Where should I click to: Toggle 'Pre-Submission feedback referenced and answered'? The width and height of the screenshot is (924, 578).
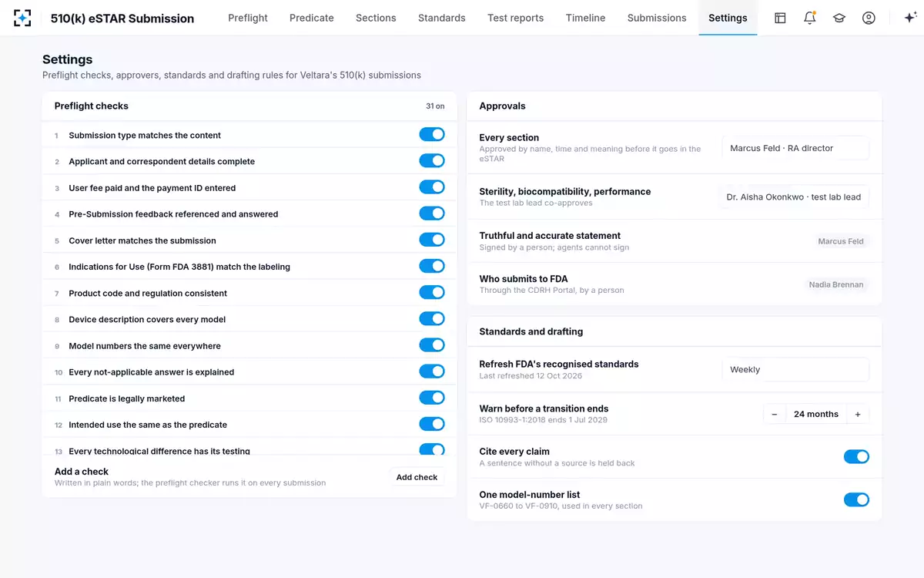(x=432, y=213)
